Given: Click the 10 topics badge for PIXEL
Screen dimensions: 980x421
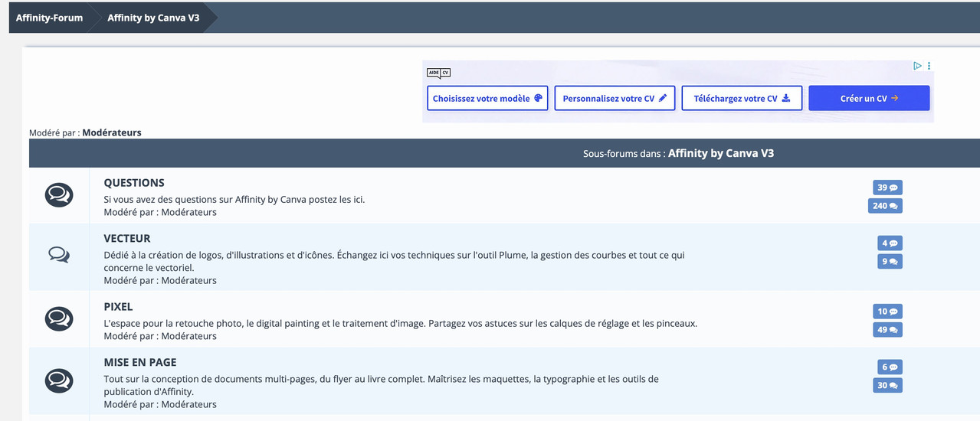Looking at the screenshot, I should [x=887, y=312].
